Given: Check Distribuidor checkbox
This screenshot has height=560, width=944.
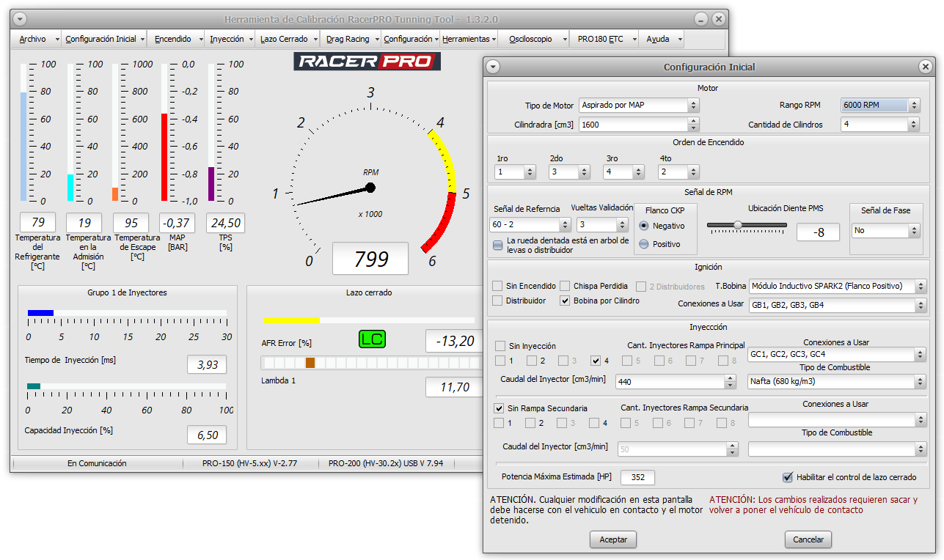Looking at the screenshot, I should click(x=498, y=301).
